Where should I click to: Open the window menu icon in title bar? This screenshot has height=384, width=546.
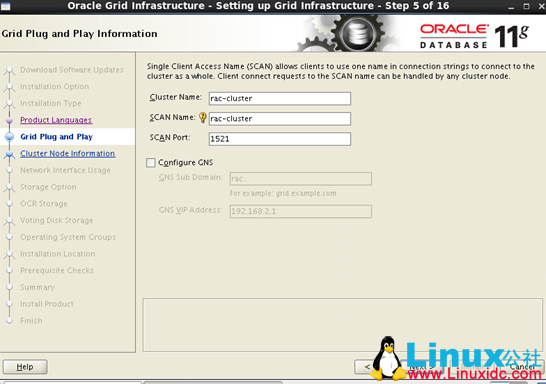pyautogui.click(x=6, y=6)
